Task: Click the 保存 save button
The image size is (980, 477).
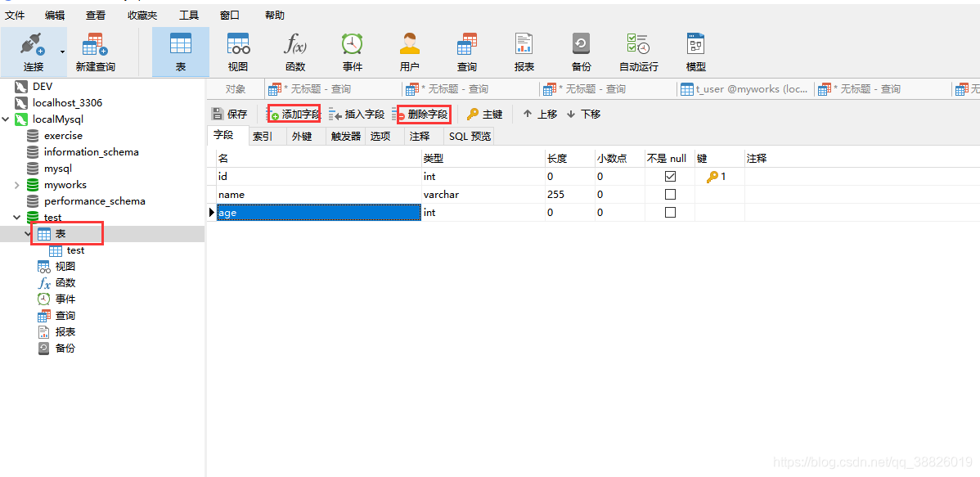Action: coord(229,114)
